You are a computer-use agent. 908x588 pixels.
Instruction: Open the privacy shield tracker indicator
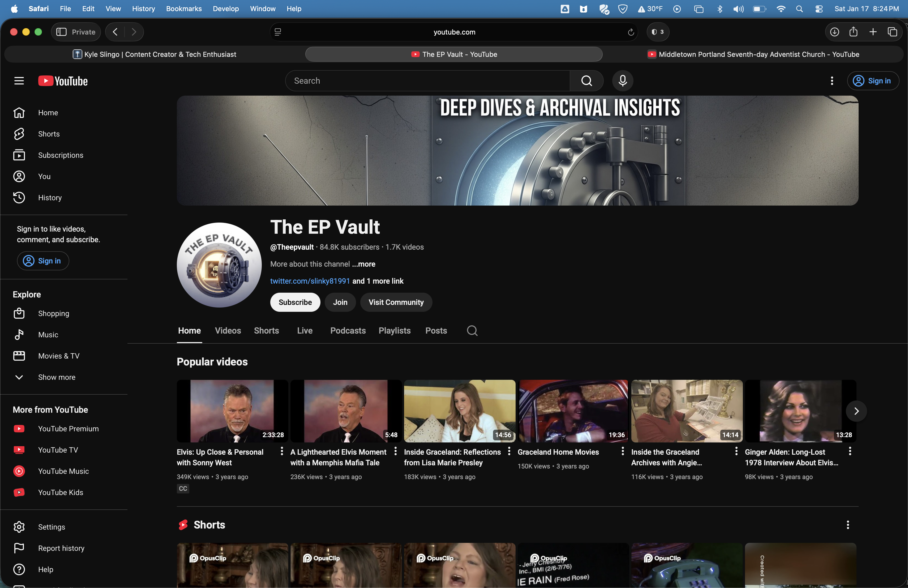(x=658, y=32)
